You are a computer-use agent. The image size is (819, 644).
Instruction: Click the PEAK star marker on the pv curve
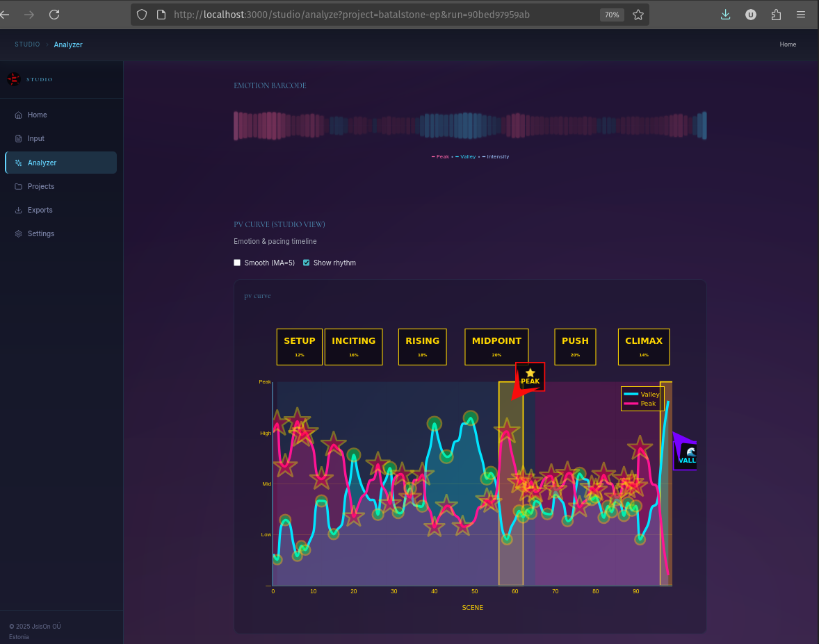point(530,377)
